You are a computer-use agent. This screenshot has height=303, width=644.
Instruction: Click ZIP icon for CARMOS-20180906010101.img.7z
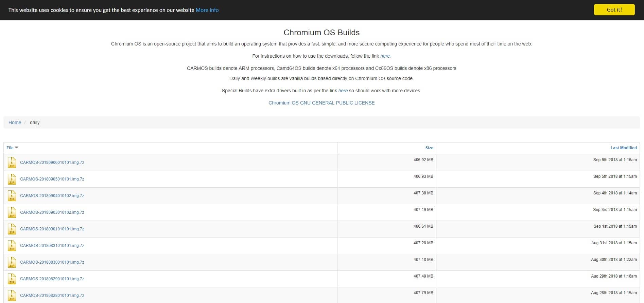coord(12,163)
